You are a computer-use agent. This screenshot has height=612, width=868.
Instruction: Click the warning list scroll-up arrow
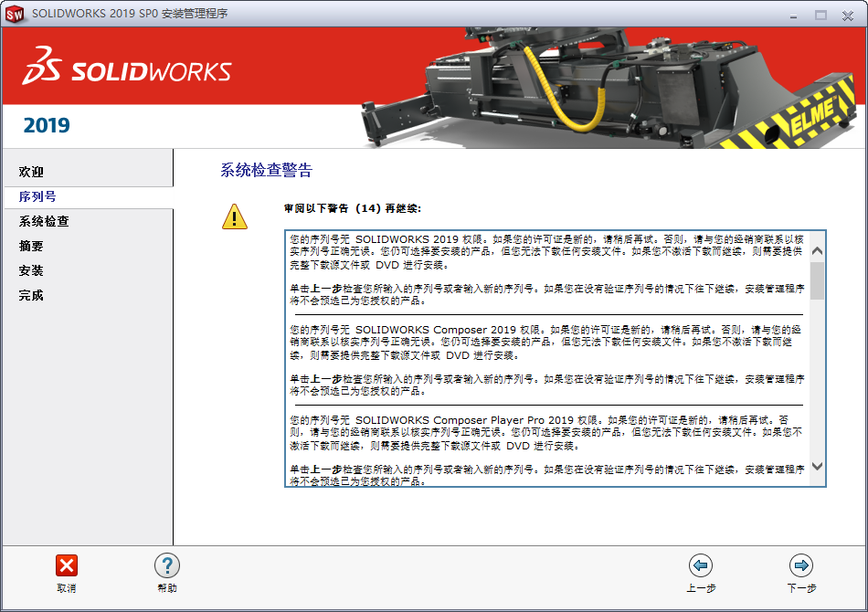point(817,250)
